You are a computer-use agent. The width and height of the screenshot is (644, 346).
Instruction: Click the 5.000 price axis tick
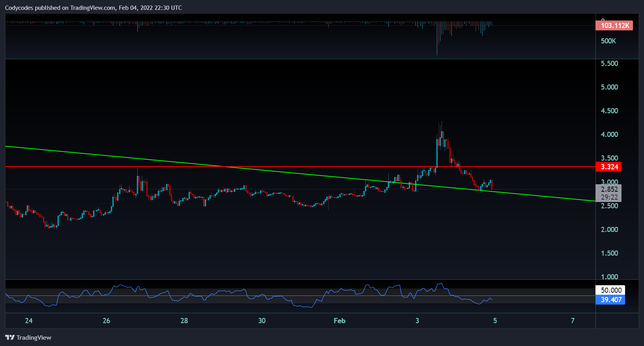(x=609, y=87)
